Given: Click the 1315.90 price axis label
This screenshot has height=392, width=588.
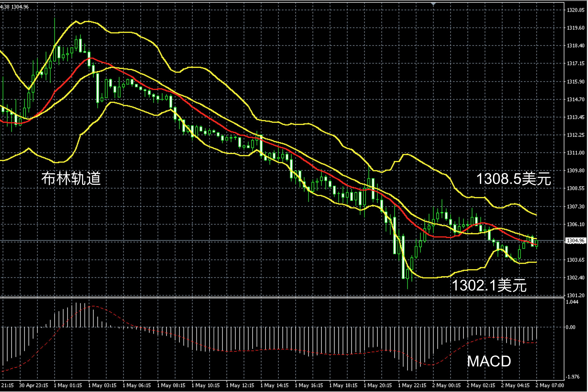Looking at the screenshot, I should point(576,82).
